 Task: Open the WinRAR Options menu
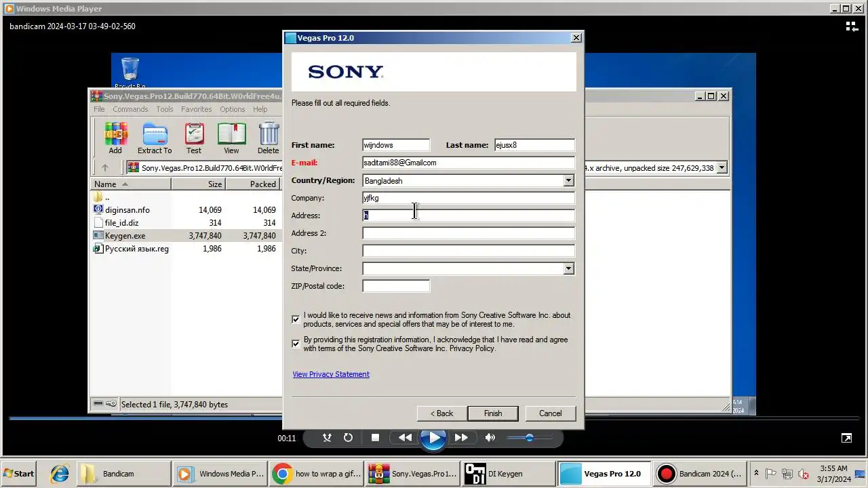pos(232,109)
